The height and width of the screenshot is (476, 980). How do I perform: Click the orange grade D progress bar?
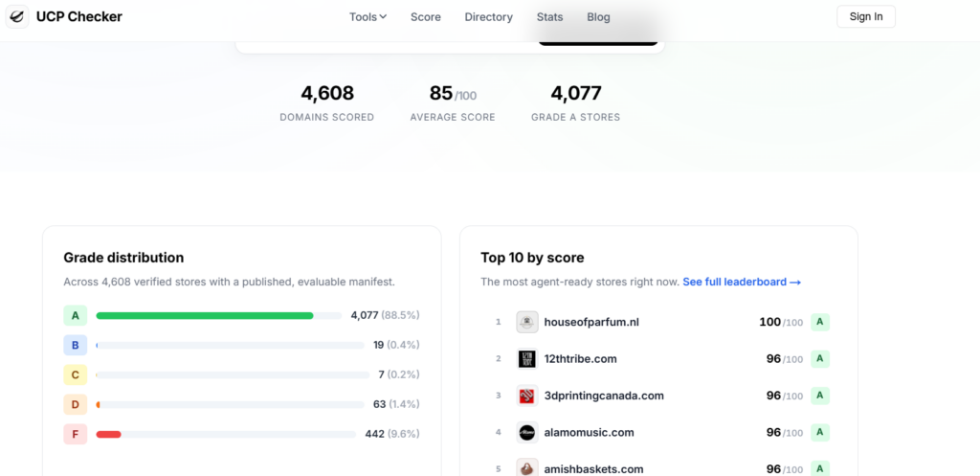pyautogui.click(x=99, y=405)
